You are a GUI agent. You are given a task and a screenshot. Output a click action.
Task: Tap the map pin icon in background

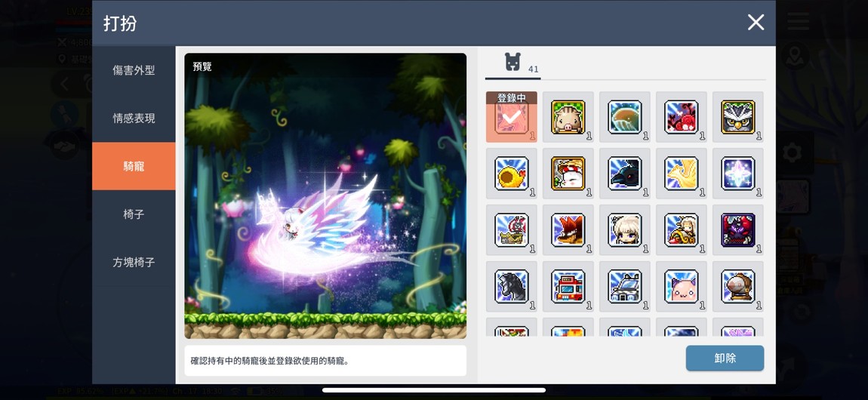(796, 55)
